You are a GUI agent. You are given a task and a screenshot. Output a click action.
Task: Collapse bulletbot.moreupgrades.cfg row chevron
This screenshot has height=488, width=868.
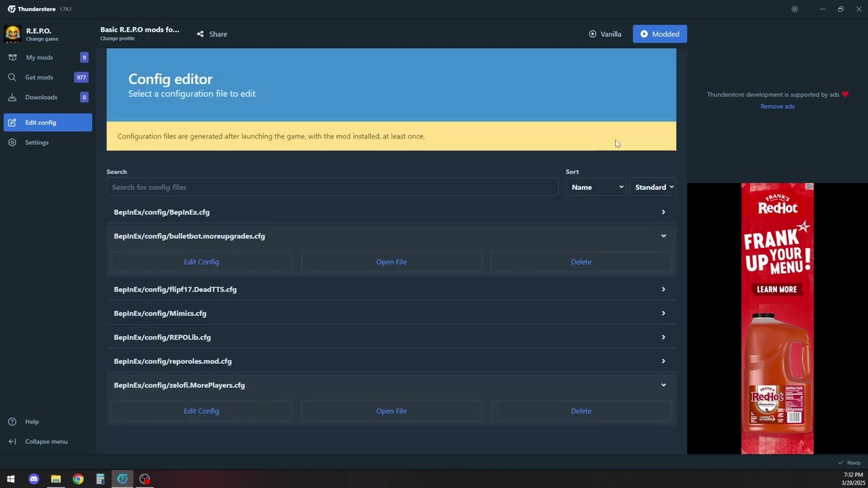pyautogui.click(x=663, y=236)
